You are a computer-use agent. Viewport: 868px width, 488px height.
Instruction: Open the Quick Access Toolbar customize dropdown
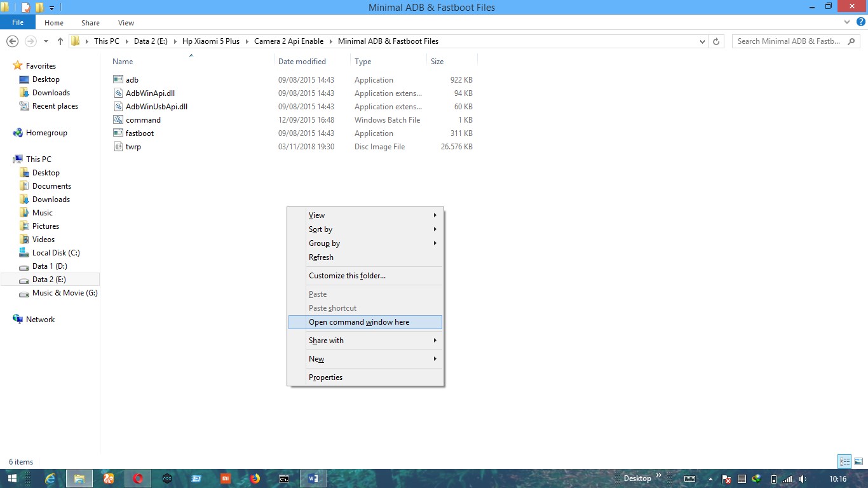51,8
